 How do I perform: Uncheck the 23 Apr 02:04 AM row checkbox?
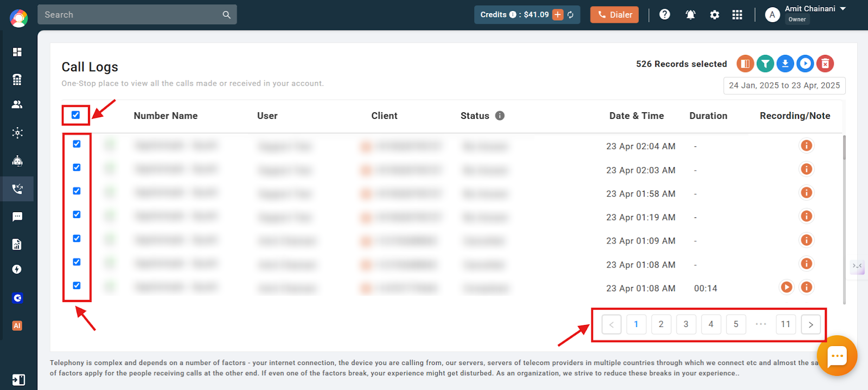(76, 144)
